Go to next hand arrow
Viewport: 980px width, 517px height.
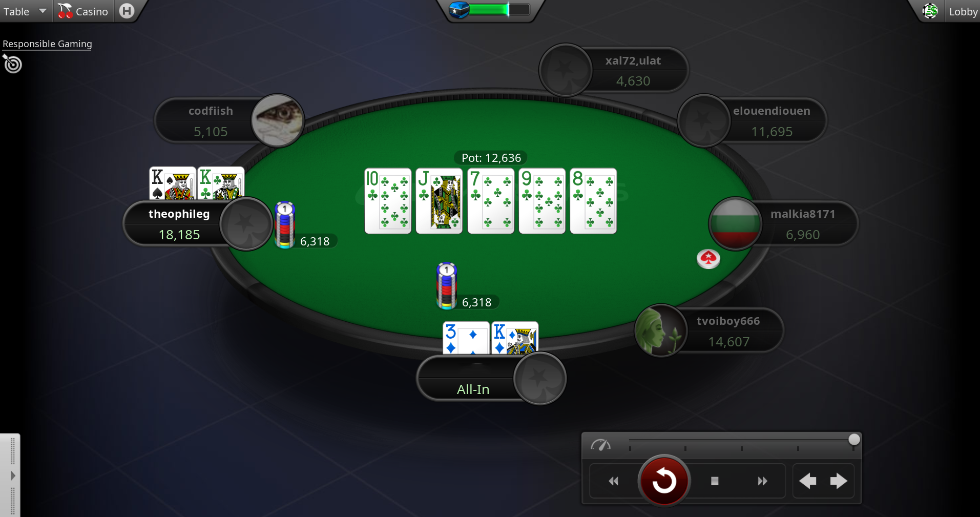(x=839, y=481)
